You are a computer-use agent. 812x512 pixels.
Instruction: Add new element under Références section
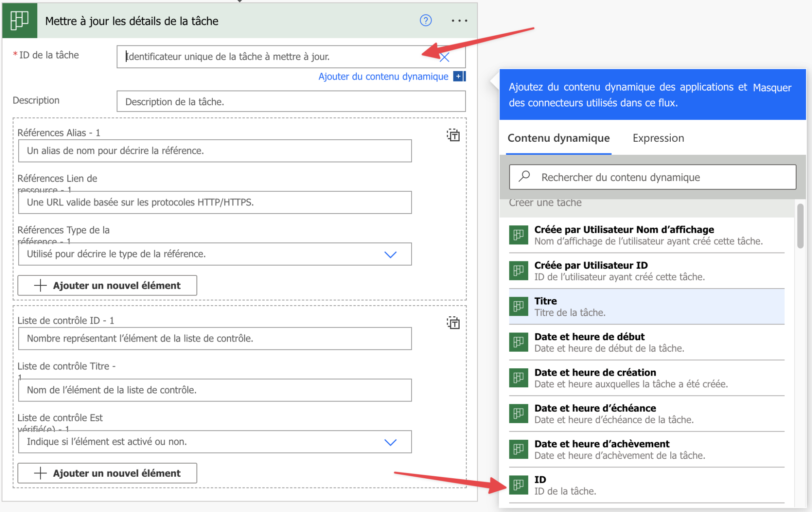click(x=108, y=285)
